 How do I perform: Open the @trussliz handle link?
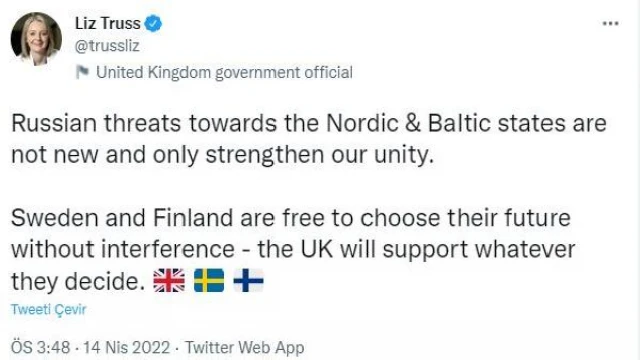pos(107,46)
